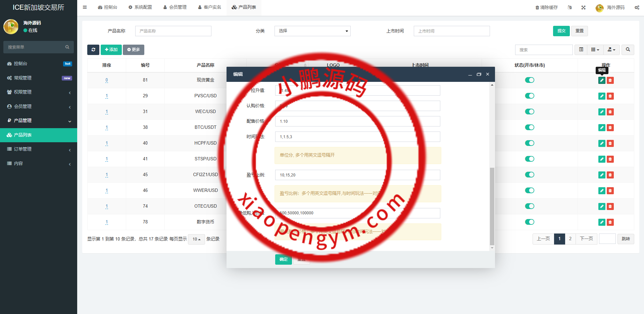
Task: Click the 确定 confirm button in dialog
Action: [x=283, y=259]
